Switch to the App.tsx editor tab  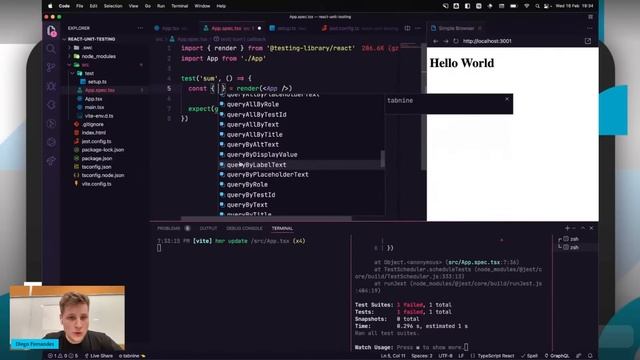click(170, 28)
